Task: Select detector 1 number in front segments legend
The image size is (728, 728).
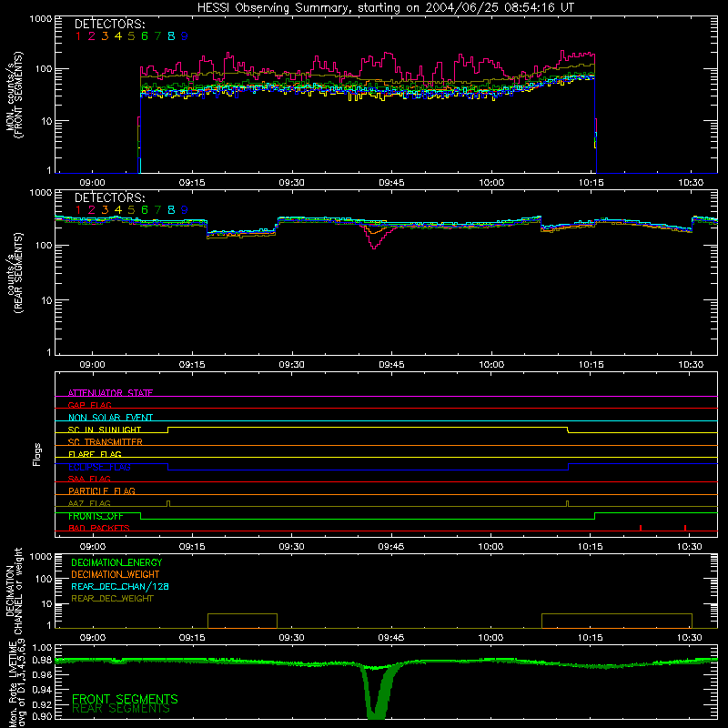Action: tap(78, 36)
